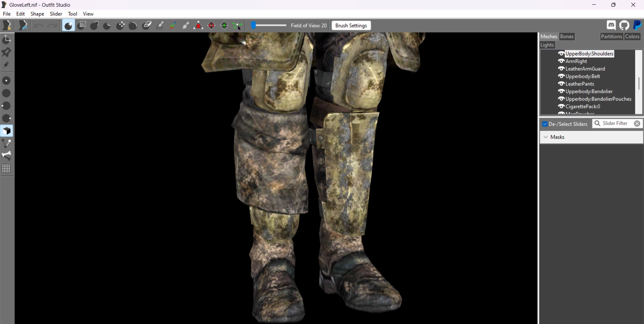The width and height of the screenshot is (644, 324).
Task: Collapse the Masks section
Action: 546,137
